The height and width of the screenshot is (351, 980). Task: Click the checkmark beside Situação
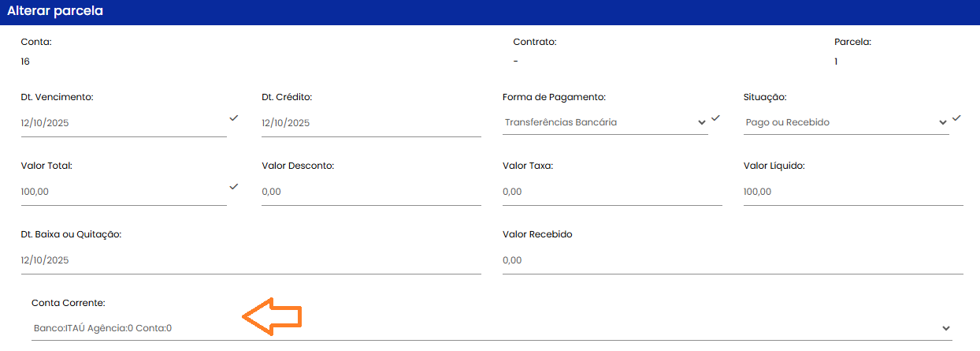(x=956, y=118)
